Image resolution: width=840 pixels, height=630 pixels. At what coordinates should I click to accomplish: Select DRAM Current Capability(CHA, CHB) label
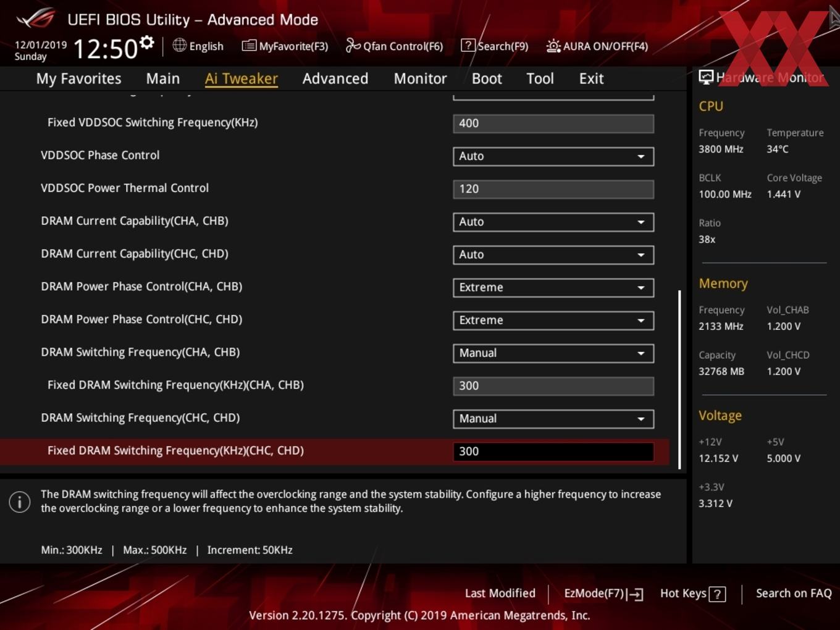click(135, 220)
